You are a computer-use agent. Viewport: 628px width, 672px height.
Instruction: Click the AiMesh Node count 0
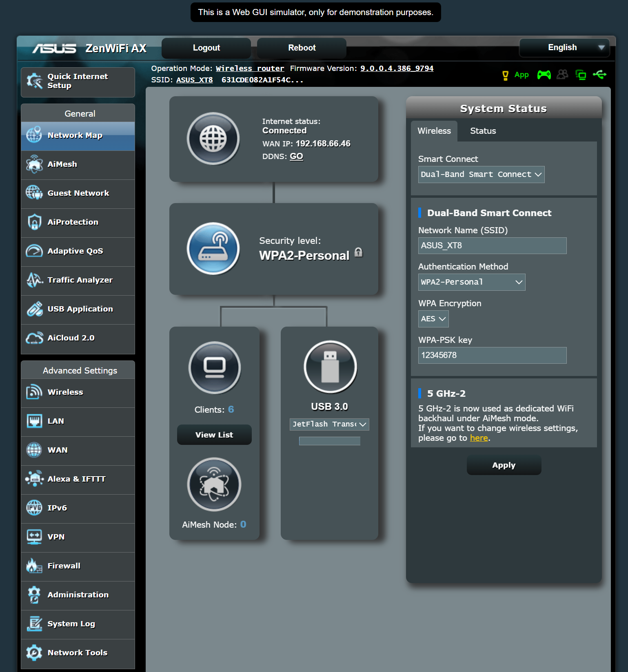coord(243,524)
